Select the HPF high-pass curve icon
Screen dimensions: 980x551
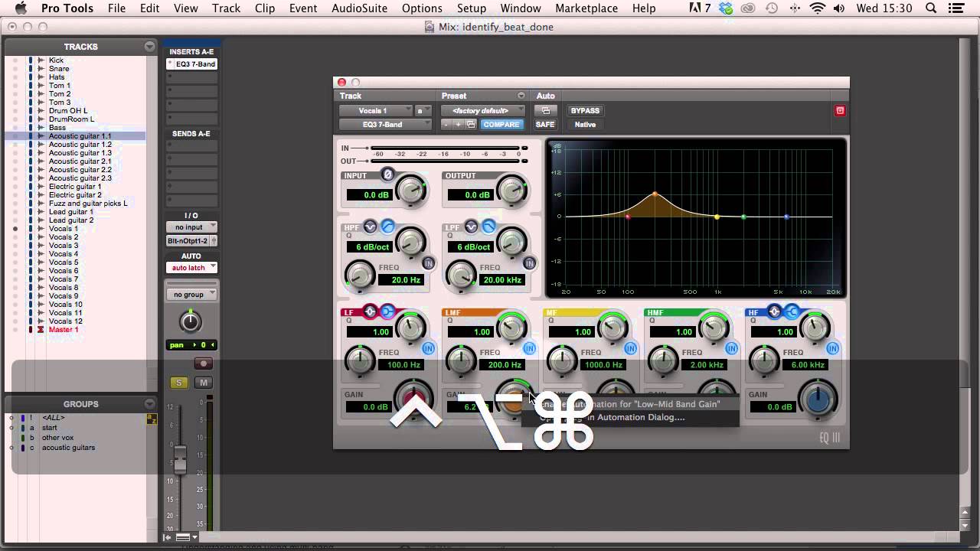pyautogui.click(x=387, y=227)
